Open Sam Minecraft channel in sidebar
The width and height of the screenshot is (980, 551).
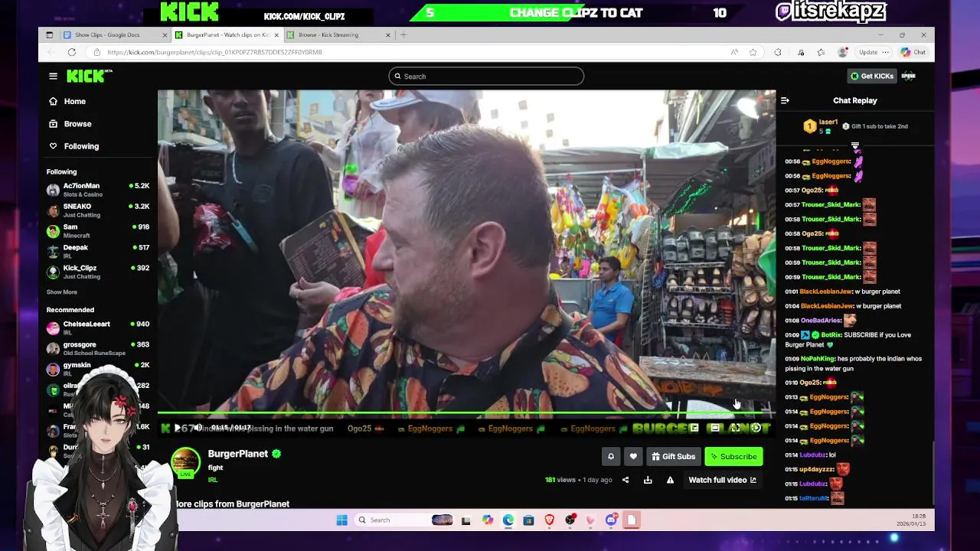(x=97, y=231)
